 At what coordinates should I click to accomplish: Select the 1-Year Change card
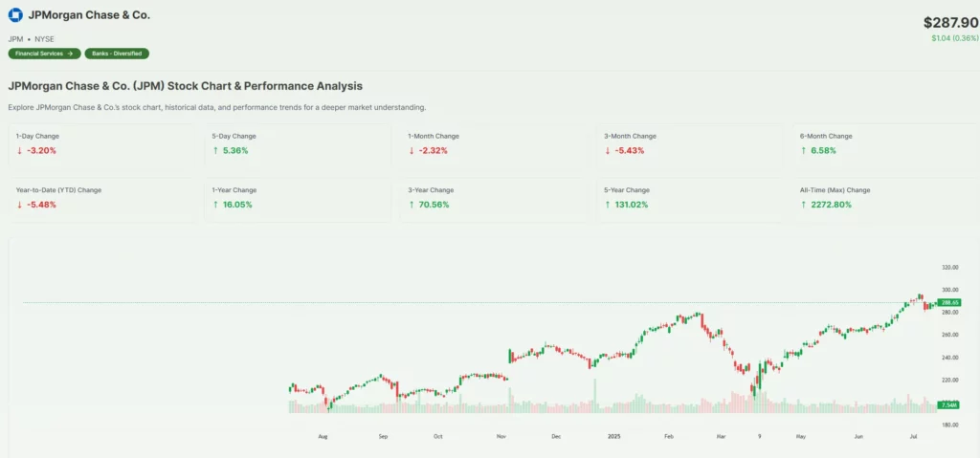pos(295,199)
